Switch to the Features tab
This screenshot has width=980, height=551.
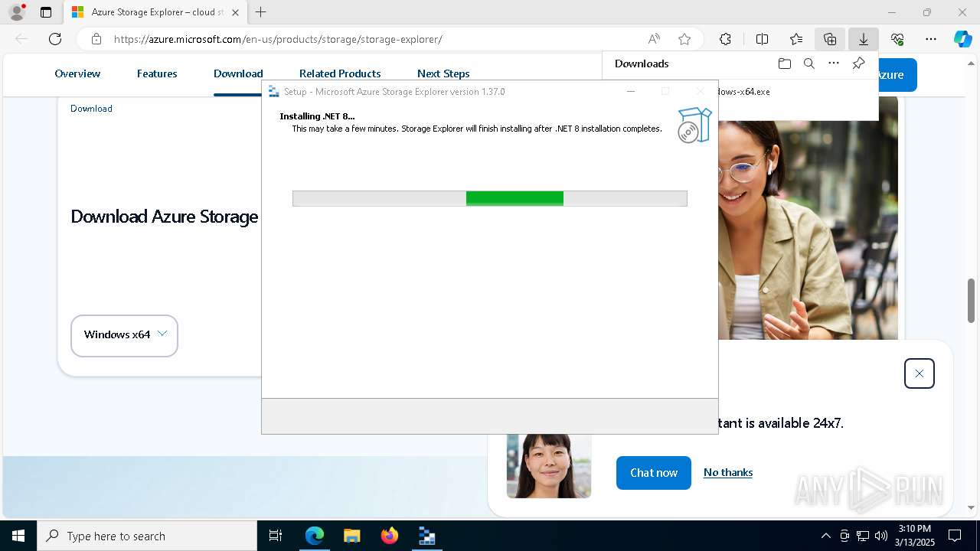(x=157, y=73)
